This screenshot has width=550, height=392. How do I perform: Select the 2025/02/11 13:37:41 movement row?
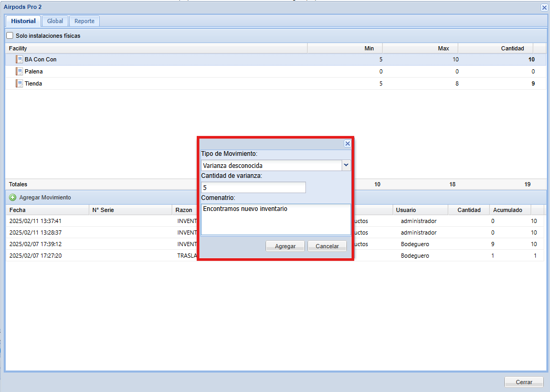click(x=274, y=221)
